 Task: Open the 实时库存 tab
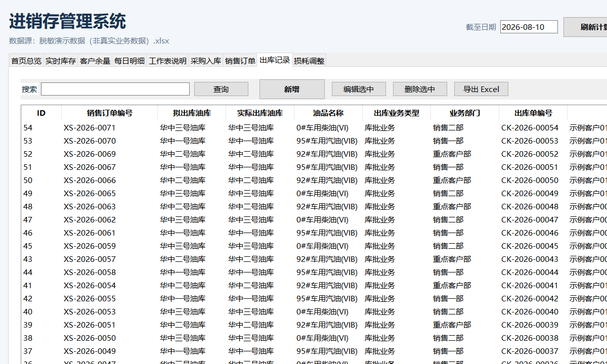pos(61,61)
